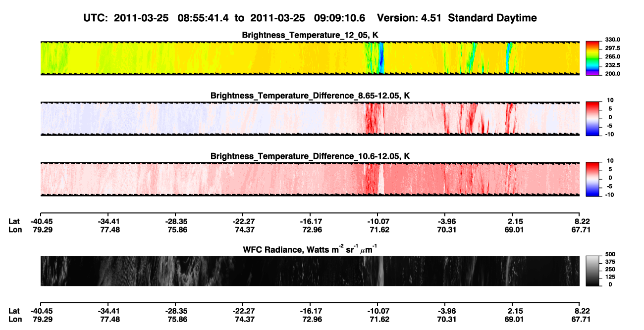Click longitude 75.86 on the axis above WFC Radiance
This screenshot has height=330, width=644.
click(x=177, y=230)
